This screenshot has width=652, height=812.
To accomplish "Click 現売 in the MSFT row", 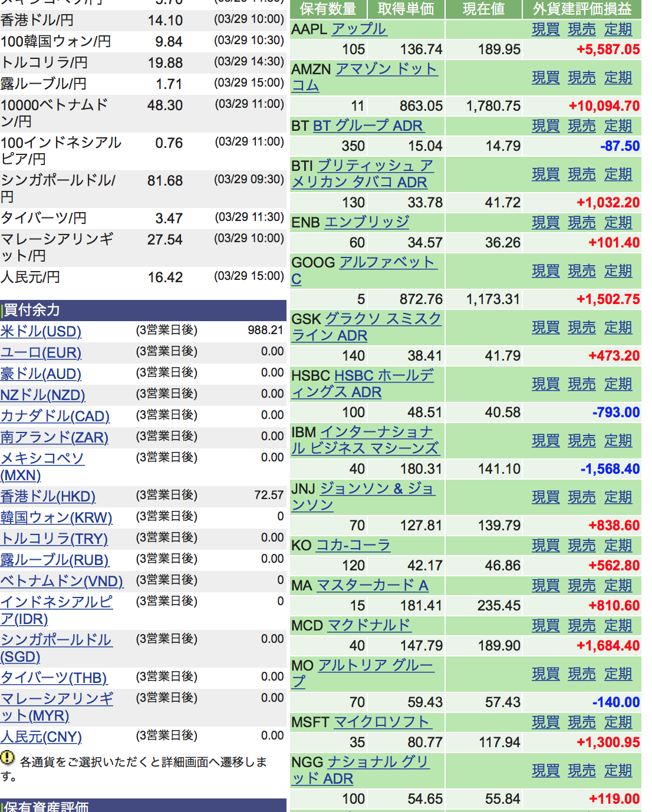I will click(582, 722).
